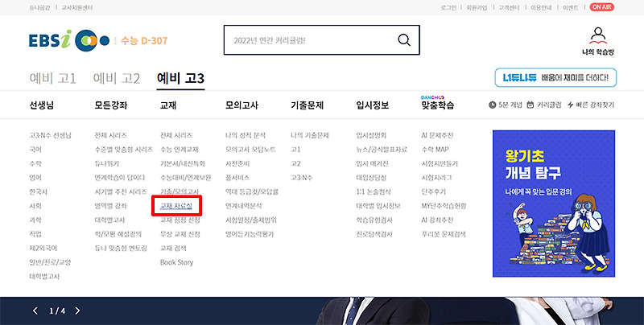Select 제2외국어 under 선생님
The image size is (644, 325).
(x=43, y=249)
